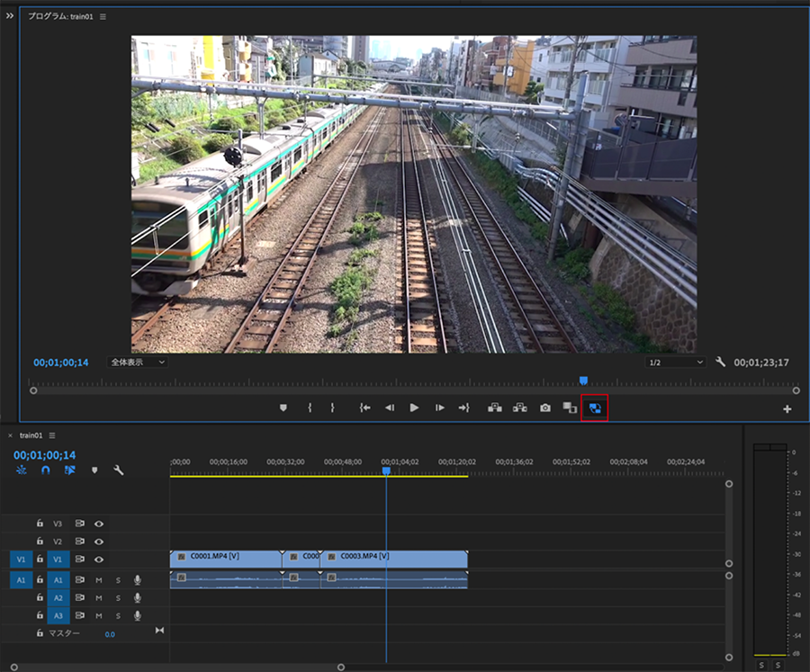Screen dimensions: 810x672
Task: Step forward one frame
Action: (440, 408)
